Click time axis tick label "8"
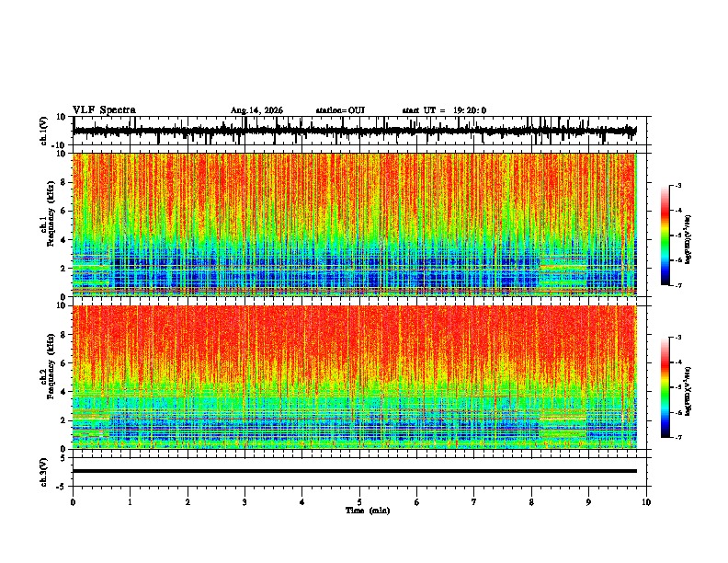Viewport: 728px width, 563px height. click(x=531, y=502)
